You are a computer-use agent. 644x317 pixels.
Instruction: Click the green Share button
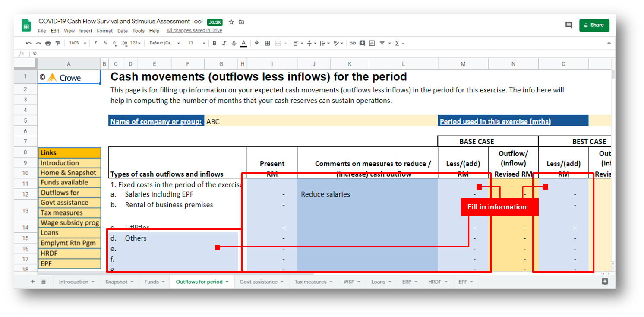594,25
